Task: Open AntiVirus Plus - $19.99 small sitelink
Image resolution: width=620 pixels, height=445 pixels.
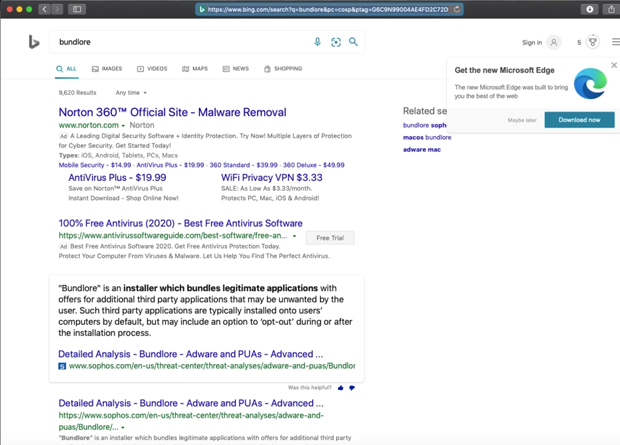Action: tap(170, 165)
